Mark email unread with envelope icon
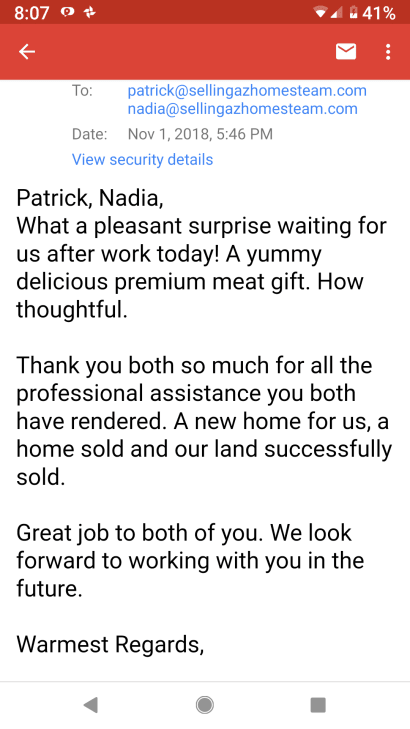The width and height of the screenshot is (410, 729). [346, 52]
